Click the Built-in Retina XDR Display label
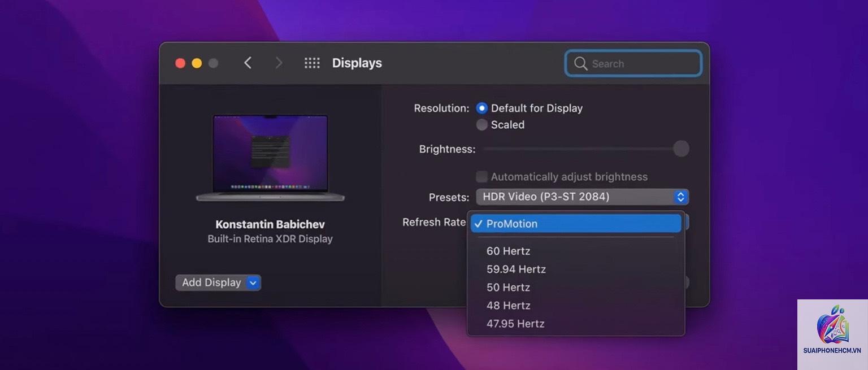The height and width of the screenshot is (370, 868). click(x=270, y=239)
